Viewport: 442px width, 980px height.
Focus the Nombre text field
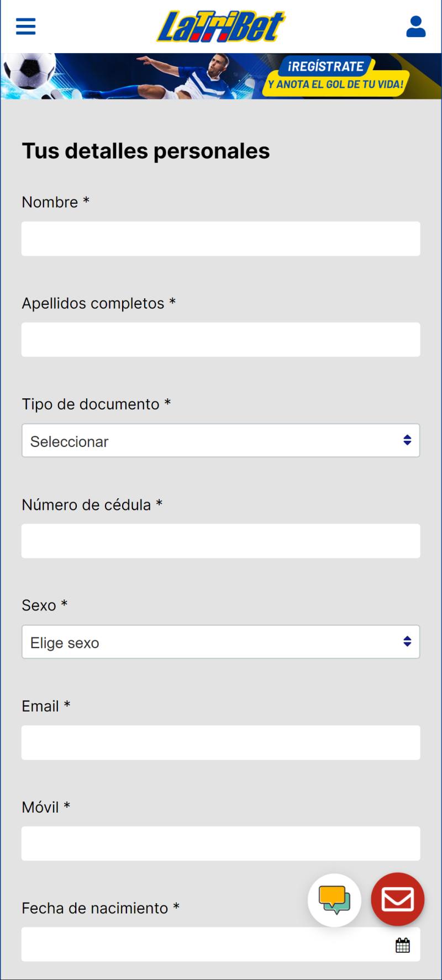[x=221, y=239]
